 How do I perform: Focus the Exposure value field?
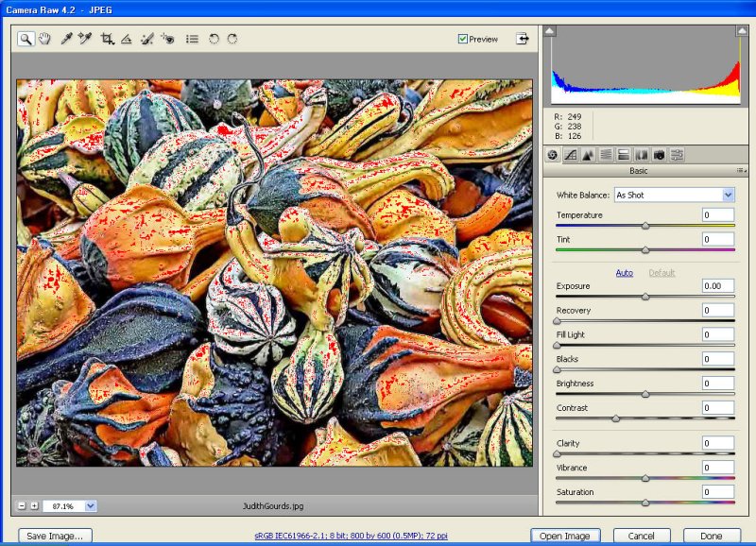click(718, 286)
